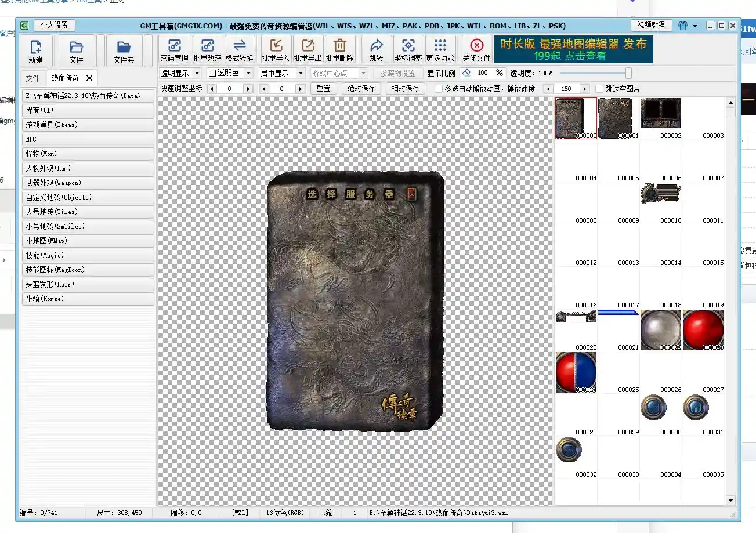Open the 坐骑(Horse) category

point(88,299)
